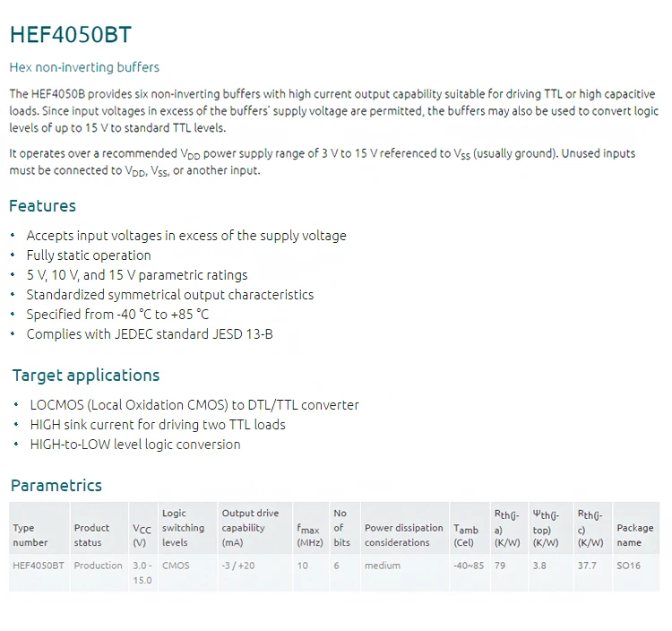Screen dimensions: 672x631
Task: Select '5 V, 10 V, and 15 V parametric ratings' line
Action: click(137, 275)
